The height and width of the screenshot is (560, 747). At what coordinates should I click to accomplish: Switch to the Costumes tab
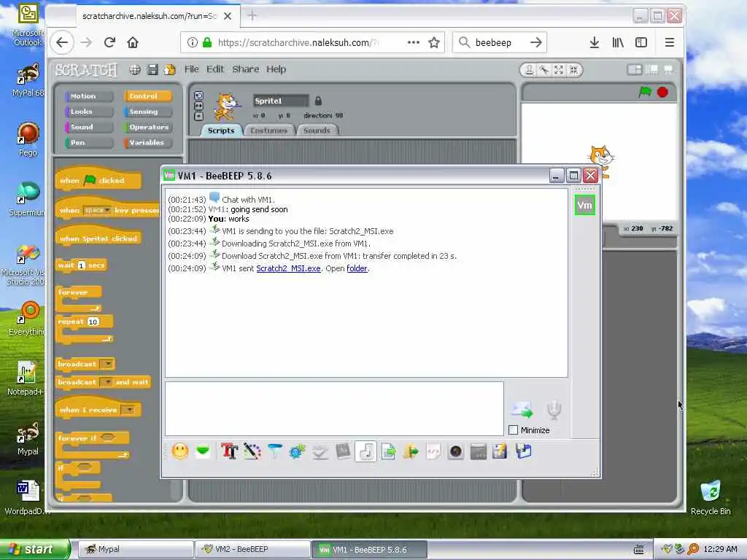[x=269, y=131]
